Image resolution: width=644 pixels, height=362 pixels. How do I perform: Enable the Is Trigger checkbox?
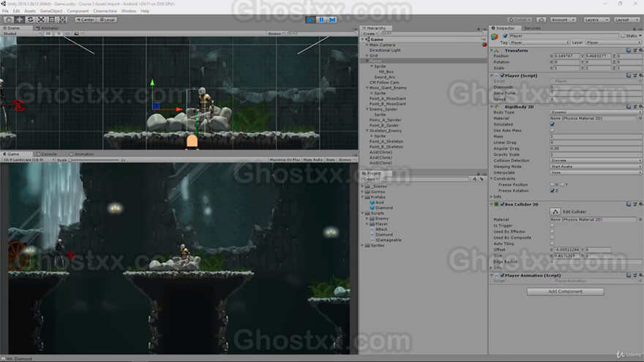[x=553, y=225]
